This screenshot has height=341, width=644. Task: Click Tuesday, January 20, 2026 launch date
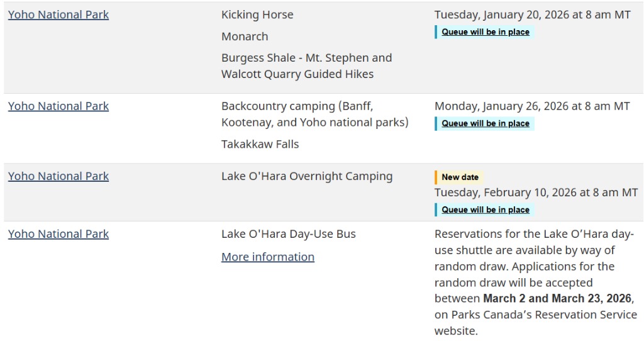click(532, 14)
